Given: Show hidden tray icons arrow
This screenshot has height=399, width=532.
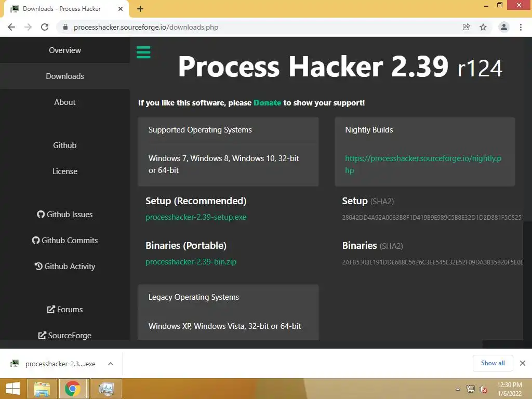Looking at the screenshot, I should pos(458,389).
